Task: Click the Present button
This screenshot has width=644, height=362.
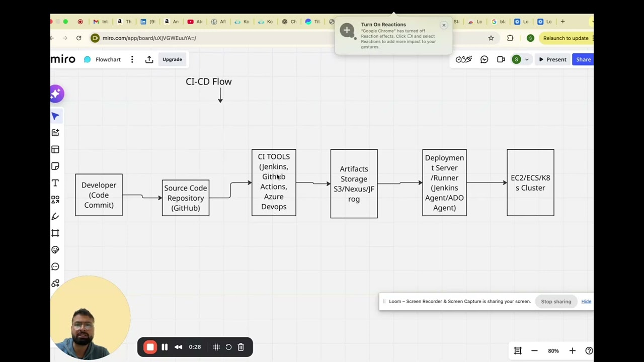Action: [x=552, y=59]
